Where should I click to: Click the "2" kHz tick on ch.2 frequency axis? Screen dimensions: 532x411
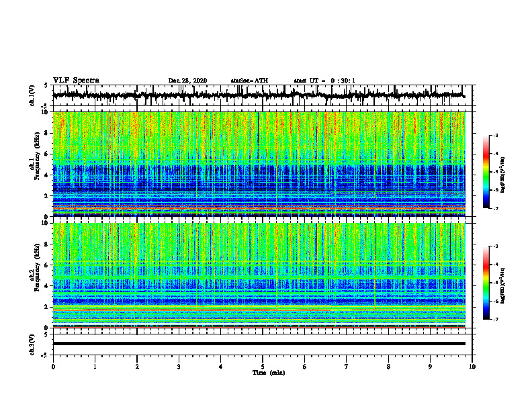pos(46,307)
